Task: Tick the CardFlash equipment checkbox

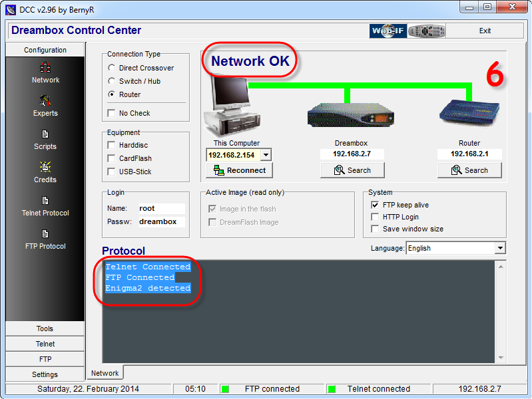Action: [111, 158]
